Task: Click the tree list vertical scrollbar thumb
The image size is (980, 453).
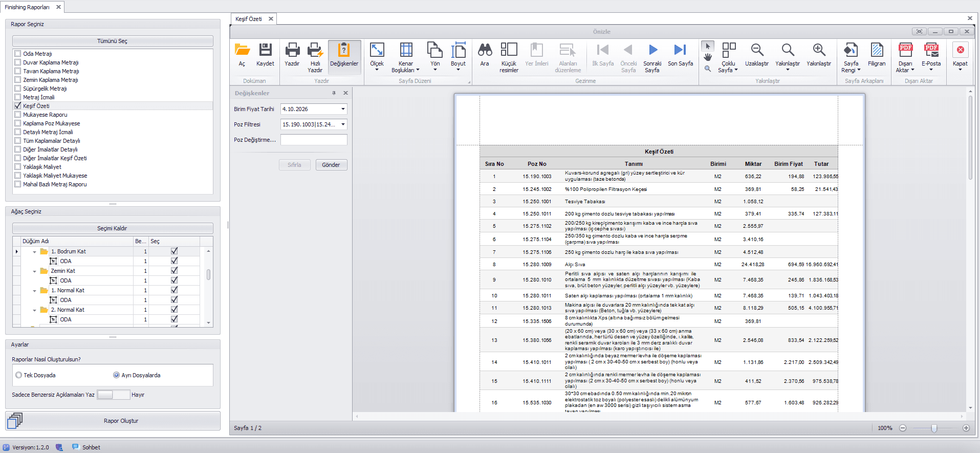Action: pyautogui.click(x=208, y=274)
